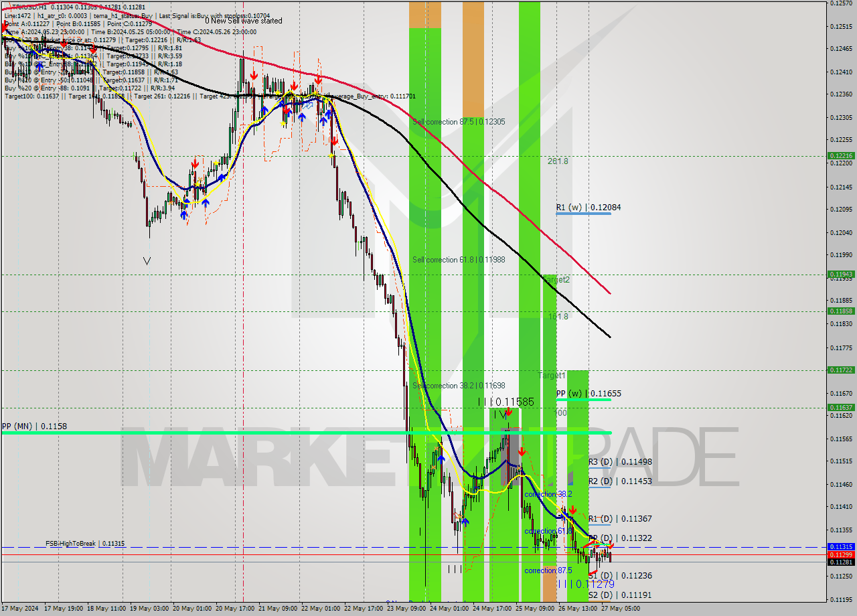This screenshot has height=616, width=857.
Task: Click the red 0.11299 price axis tag
Action: point(841,554)
